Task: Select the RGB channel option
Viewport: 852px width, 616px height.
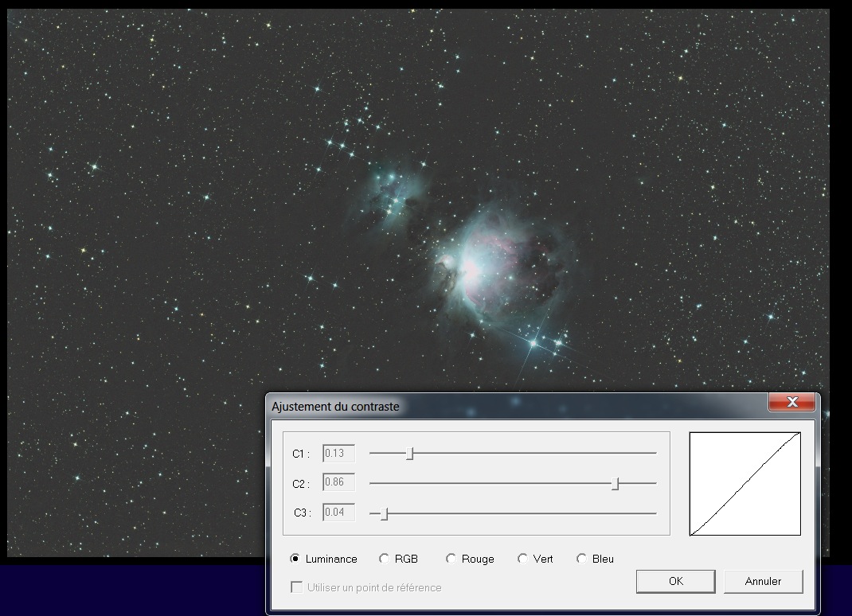Action: [x=385, y=559]
